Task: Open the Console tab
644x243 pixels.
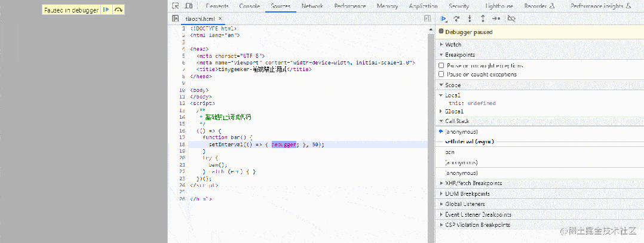Action: 249,6
